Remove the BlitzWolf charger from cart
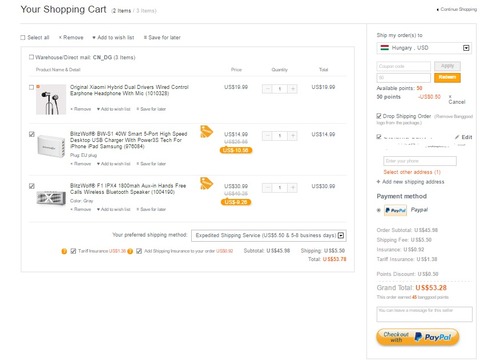The image size is (480, 362). coord(81,164)
